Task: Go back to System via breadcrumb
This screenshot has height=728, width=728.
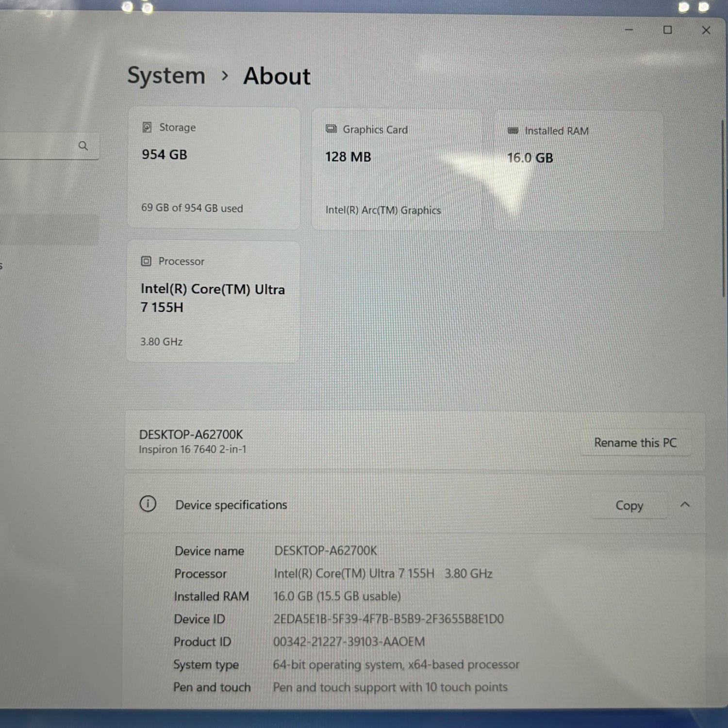Action: [x=166, y=76]
